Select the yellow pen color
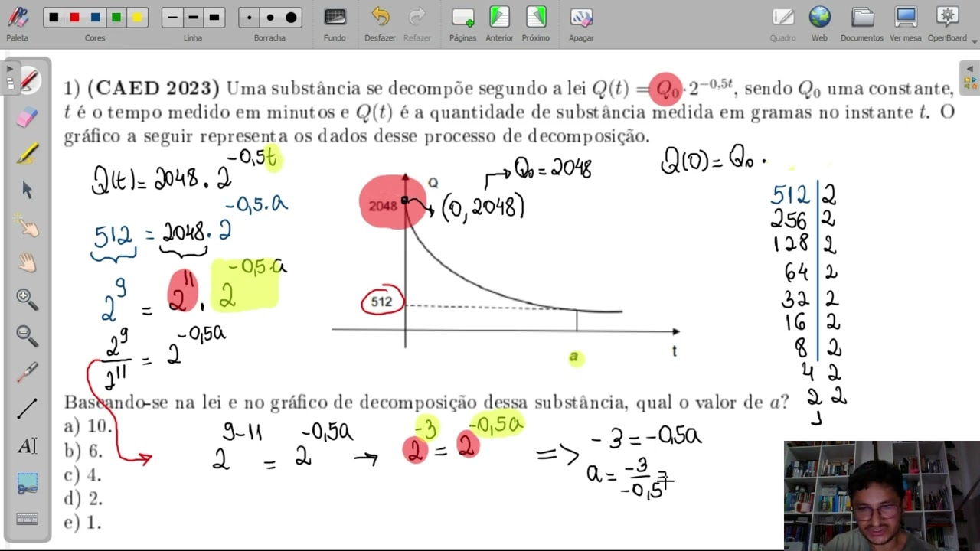 [136, 17]
